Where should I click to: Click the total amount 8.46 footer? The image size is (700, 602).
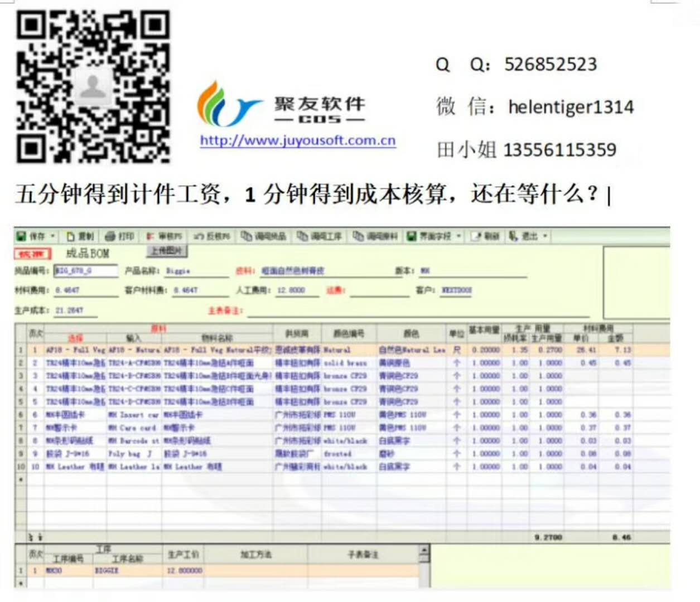tap(621, 537)
